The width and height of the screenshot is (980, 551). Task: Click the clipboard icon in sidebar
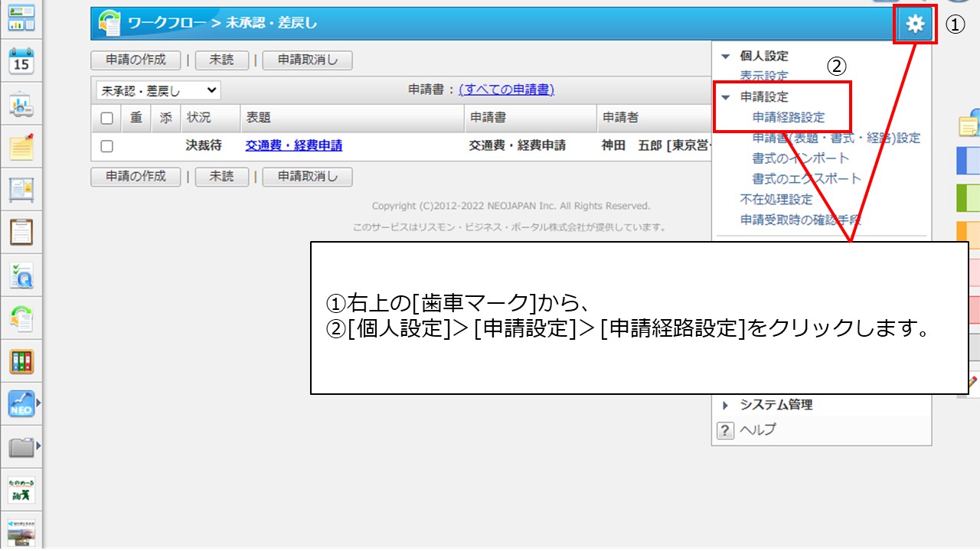(x=21, y=231)
